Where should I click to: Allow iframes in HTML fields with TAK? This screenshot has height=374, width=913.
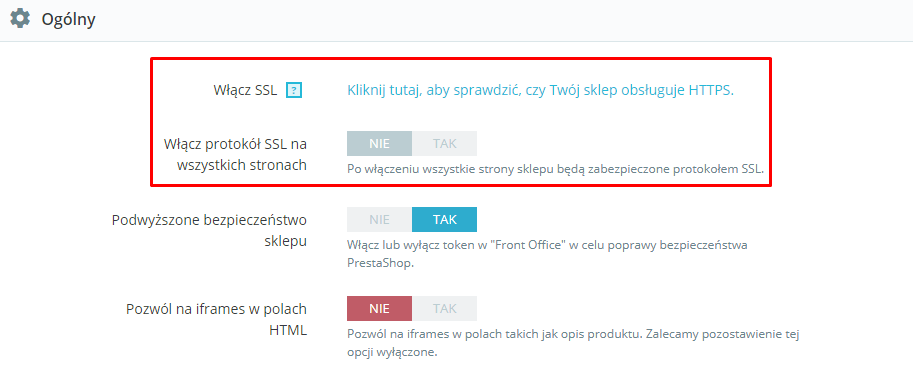coord(444,308)
